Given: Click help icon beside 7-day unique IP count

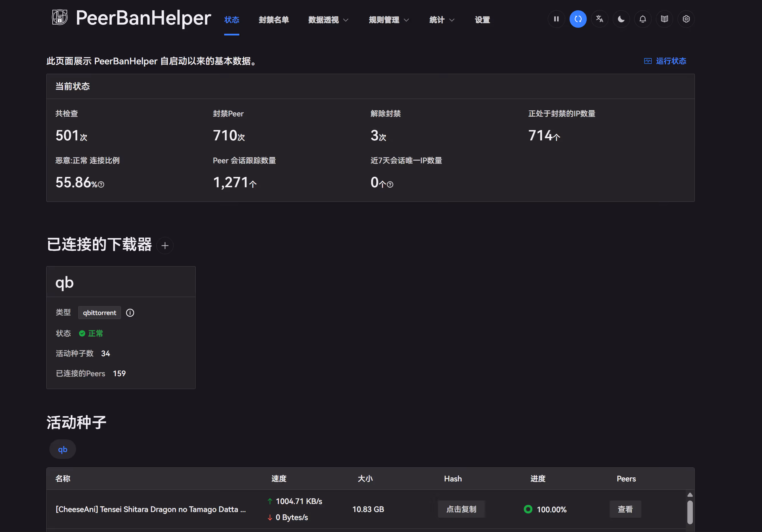Looking at the screenshot, I should pos(390,184).
